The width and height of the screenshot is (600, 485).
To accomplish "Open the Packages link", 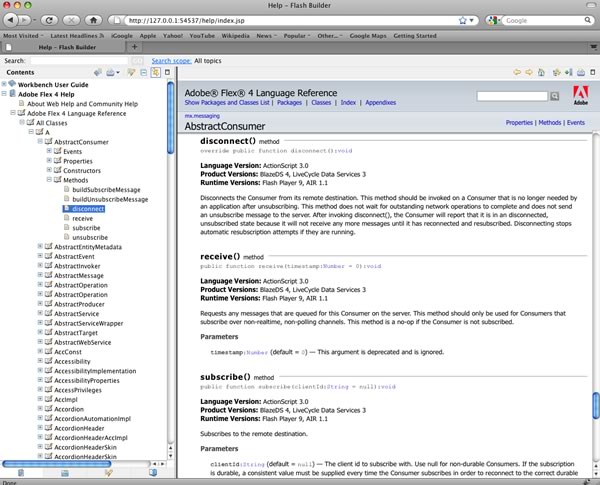I will pyautogui.click(x=289, y=103).
